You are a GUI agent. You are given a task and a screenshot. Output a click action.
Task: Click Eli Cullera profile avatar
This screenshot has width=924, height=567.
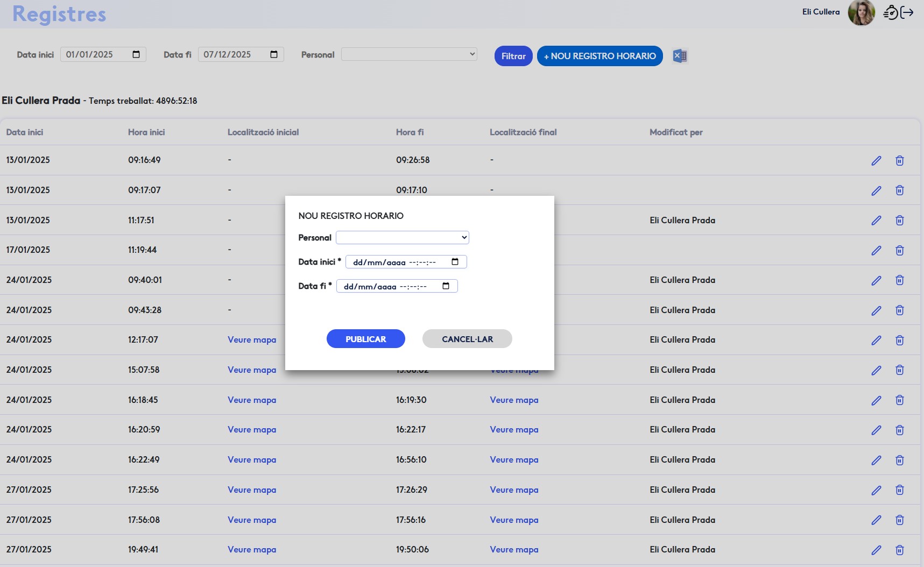pyautogui.click(x=860, y=12)
